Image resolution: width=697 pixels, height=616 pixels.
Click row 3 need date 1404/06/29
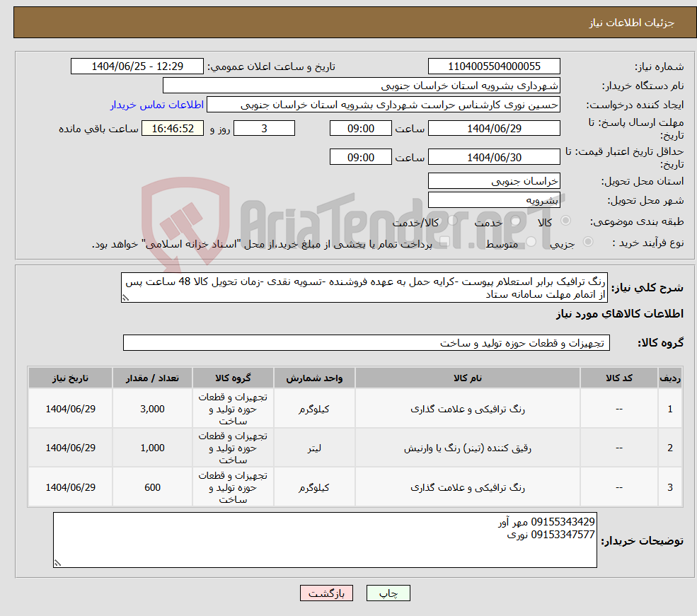pyautogui.click(x=70, y=488)
